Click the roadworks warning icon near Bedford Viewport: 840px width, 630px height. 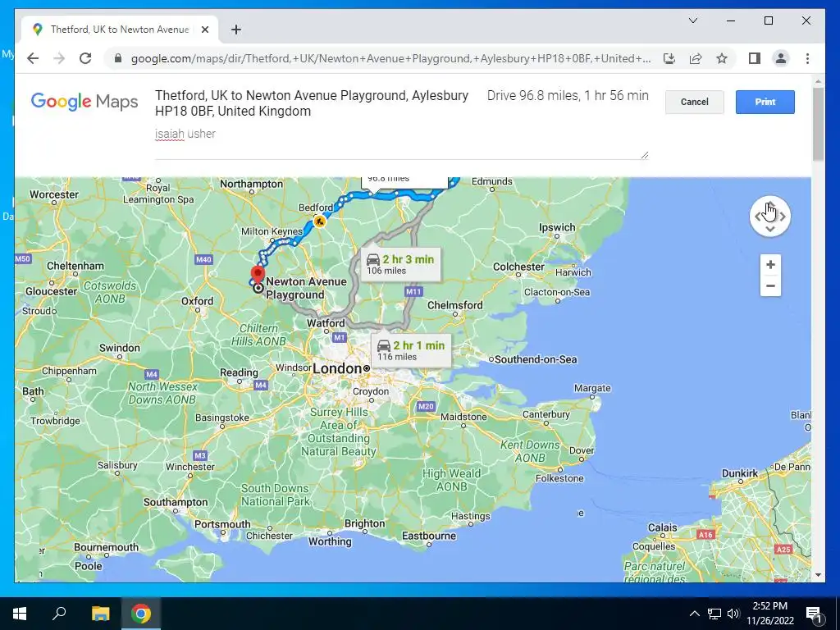point(319,221)
